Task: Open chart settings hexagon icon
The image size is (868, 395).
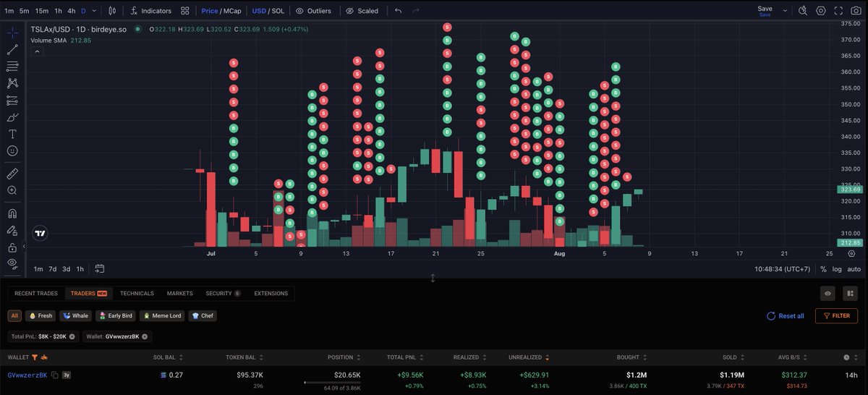Action: [x=821, y=11]
